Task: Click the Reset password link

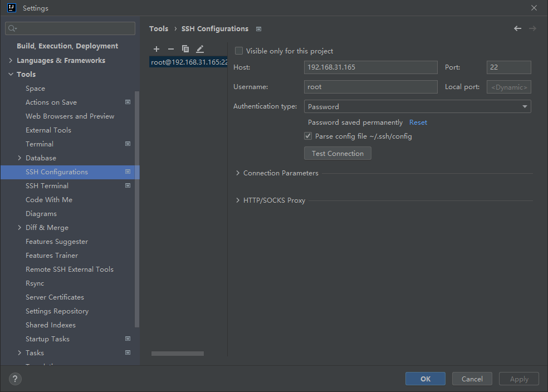Action: point(418,122)
